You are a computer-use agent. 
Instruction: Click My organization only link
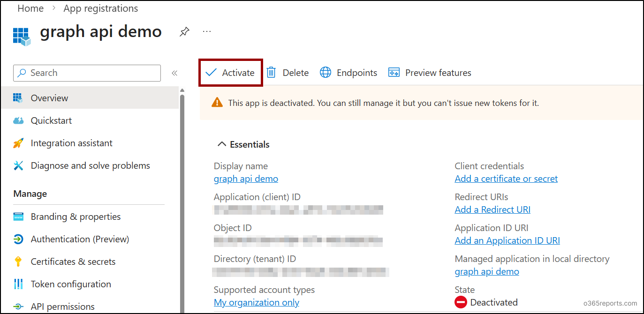point(257,302)
